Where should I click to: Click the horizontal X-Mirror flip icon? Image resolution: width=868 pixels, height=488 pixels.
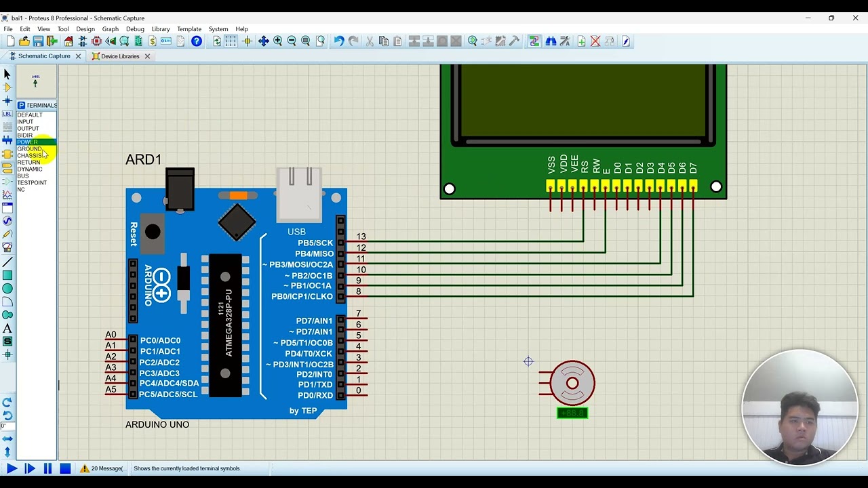[7, 439]
